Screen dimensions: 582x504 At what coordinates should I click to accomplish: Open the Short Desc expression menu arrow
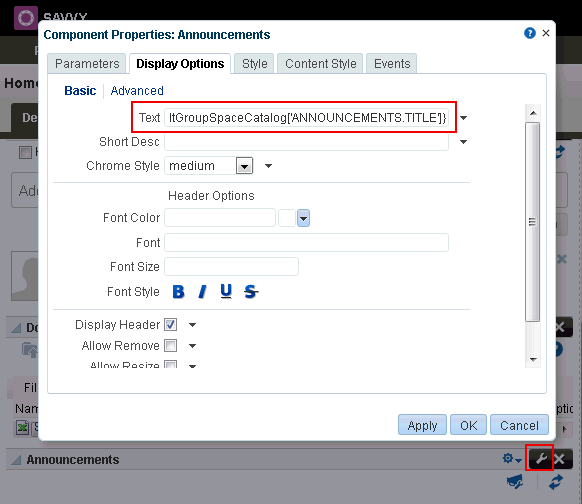[463, 142]
